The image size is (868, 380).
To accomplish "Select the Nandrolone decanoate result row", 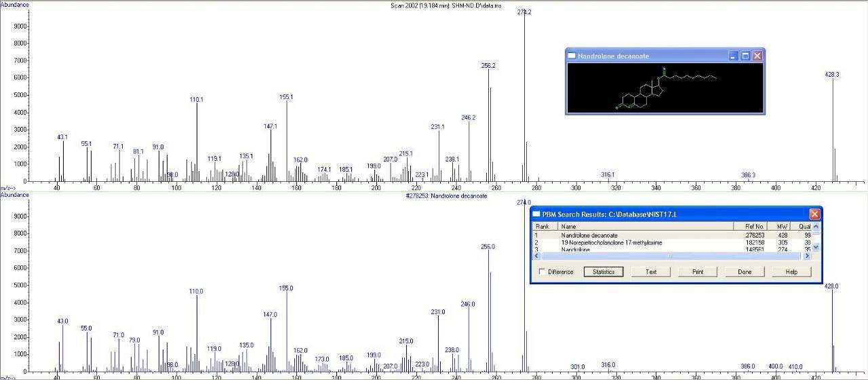I will coord(673,235).
